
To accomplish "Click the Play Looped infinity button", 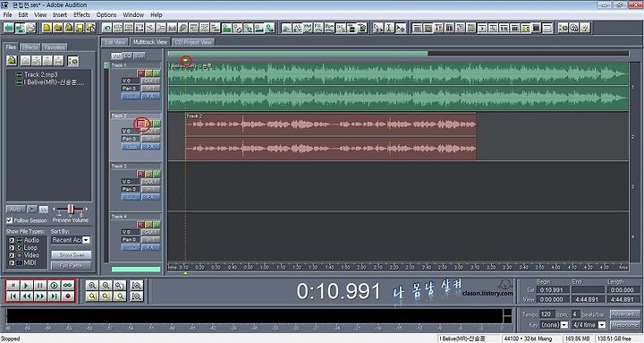I will pos(67,285).
